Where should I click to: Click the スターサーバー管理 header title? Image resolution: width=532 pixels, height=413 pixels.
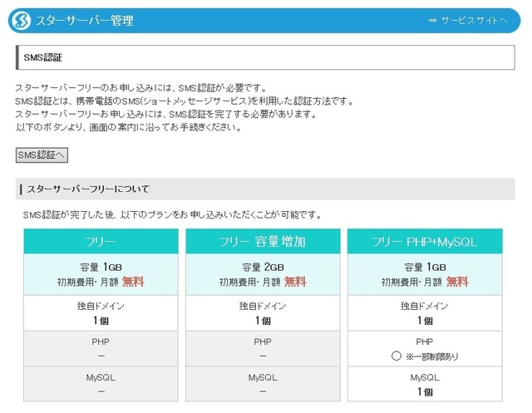85,21
